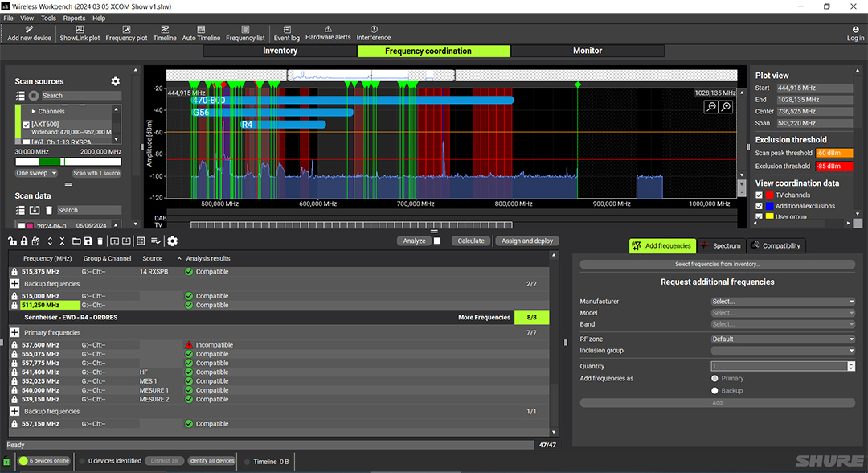Click the Exclusion threshold red swatch
868x473 pixels.
[x=833, y=166]
